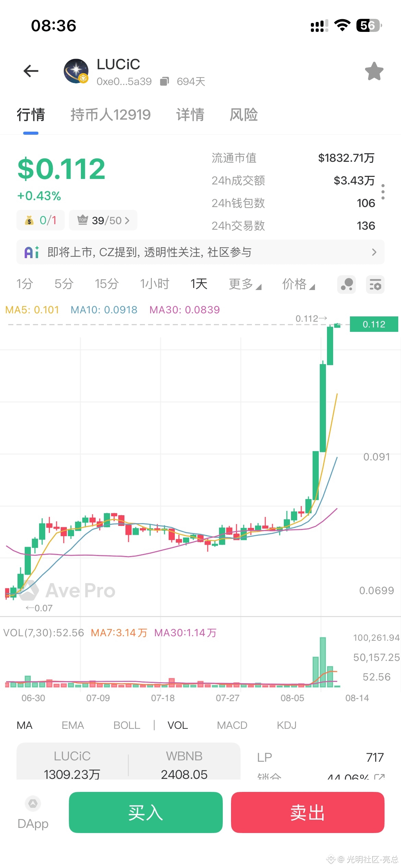Screen dimensions: 401x868
Task: Open chart settings icon
Action: (375, 285)
